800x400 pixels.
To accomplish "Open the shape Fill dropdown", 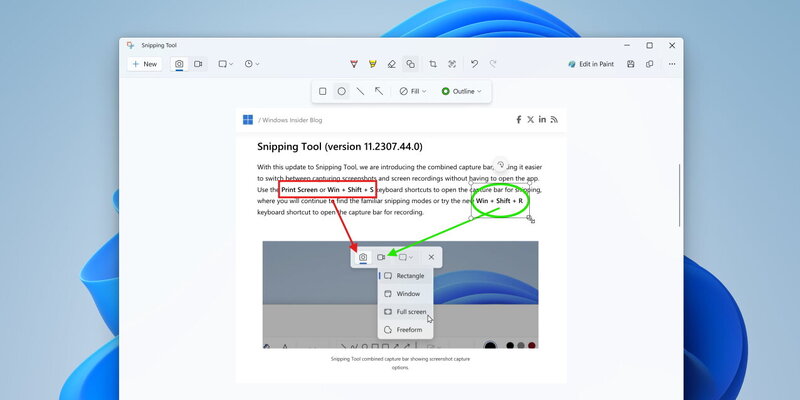I will tap(413, 91).
